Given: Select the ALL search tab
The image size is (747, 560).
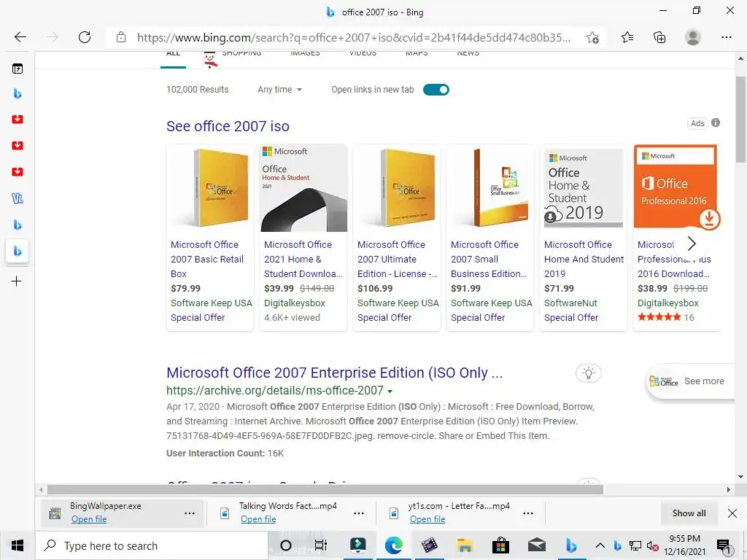Looking at the screenshot, I should (x=174, y=54).
